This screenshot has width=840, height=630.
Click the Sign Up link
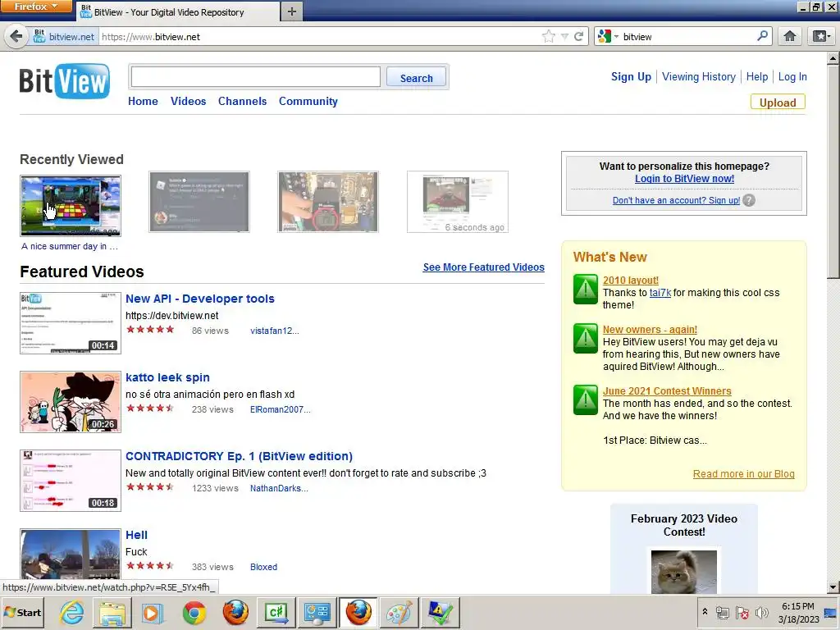[631, 76]
